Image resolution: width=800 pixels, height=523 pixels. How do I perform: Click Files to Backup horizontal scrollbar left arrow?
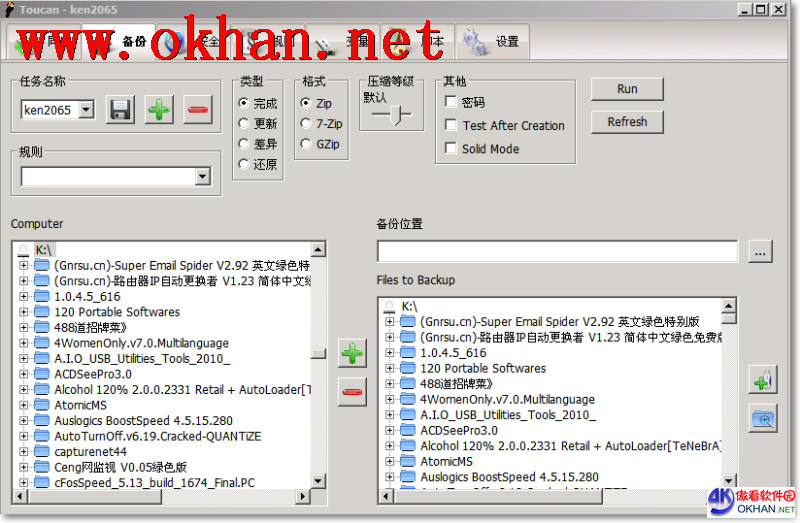386,496
